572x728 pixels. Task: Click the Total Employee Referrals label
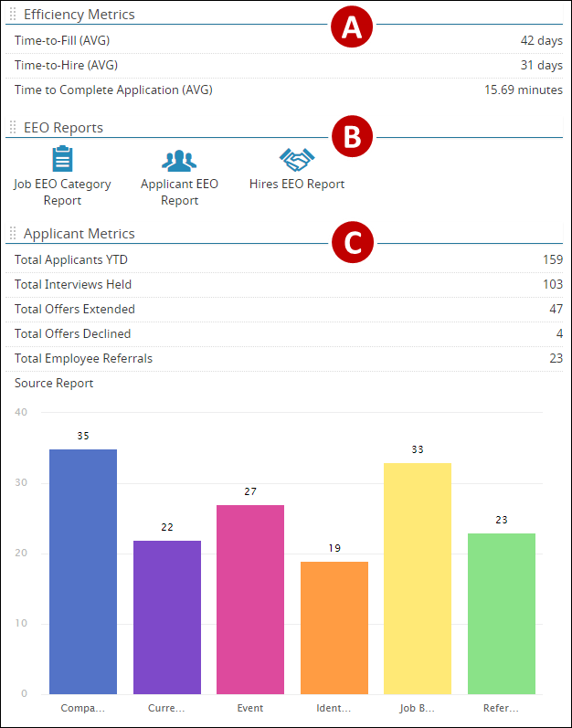click(83, 358)
